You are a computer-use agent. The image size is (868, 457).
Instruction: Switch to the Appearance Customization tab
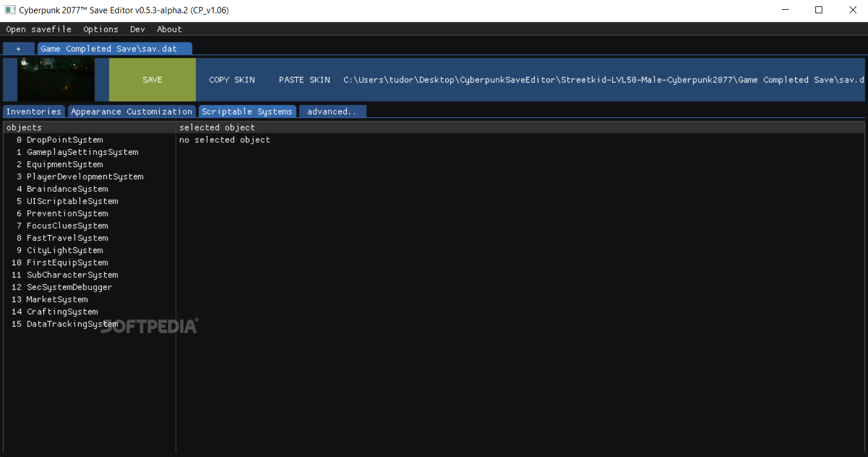point(132,112)
